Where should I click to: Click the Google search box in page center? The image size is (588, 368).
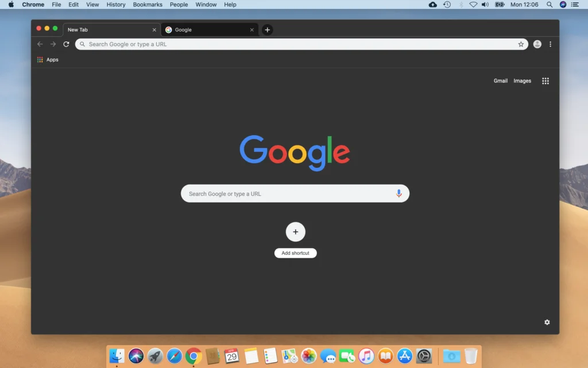pos(295,193)
